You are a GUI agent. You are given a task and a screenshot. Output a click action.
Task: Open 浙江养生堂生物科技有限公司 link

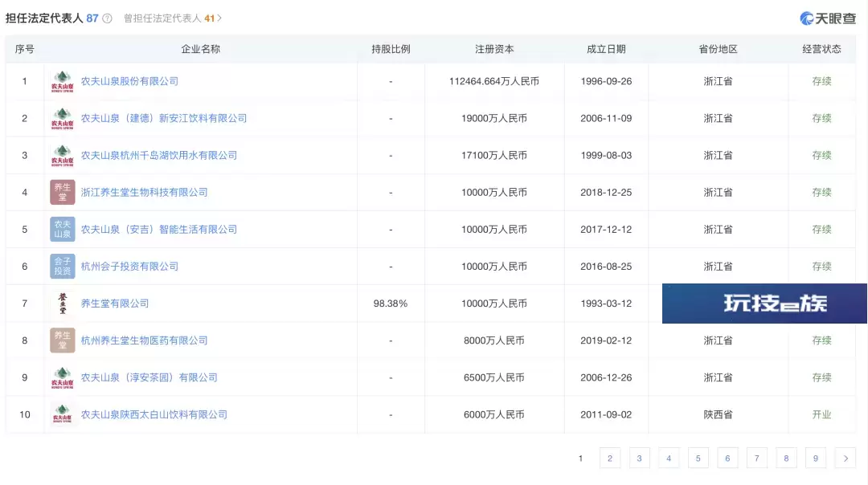pyautogui.click(x=145, y=193)
